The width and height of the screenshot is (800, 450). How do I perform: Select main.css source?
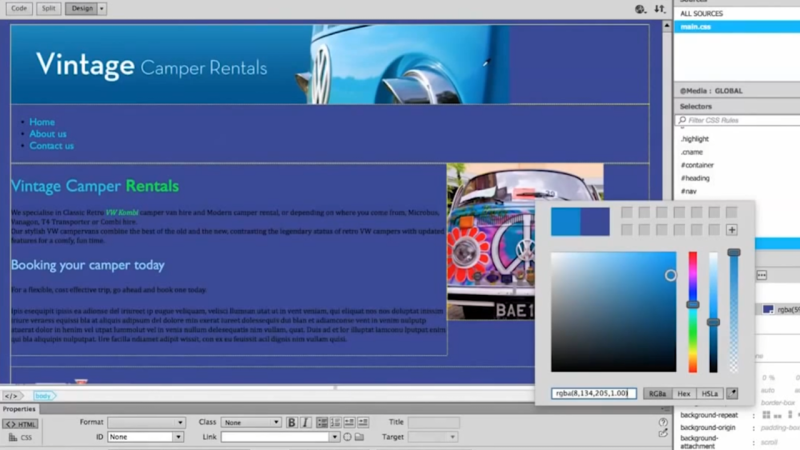click(x=737, y=27)
